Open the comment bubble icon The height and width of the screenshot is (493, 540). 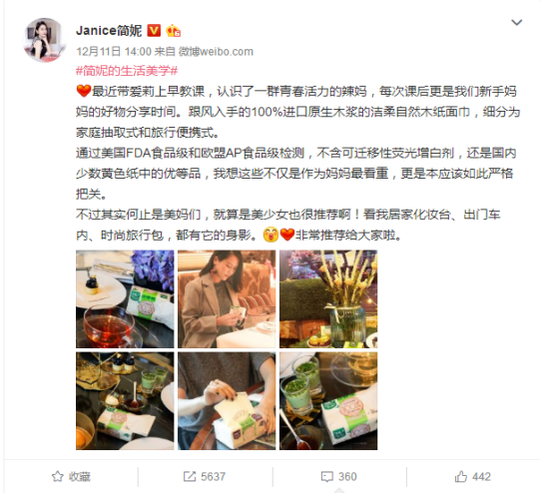coord(327,477)
